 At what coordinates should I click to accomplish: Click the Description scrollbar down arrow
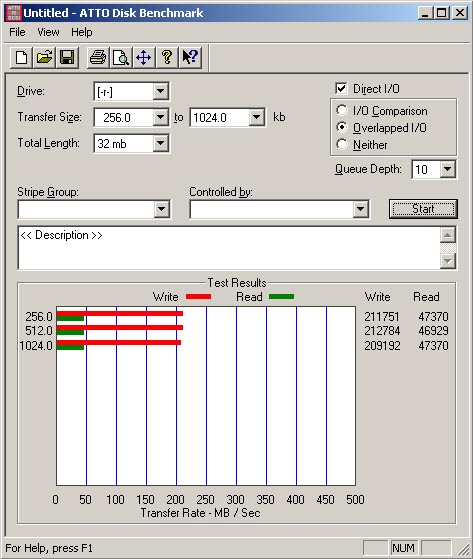click(x=448, y=261)
